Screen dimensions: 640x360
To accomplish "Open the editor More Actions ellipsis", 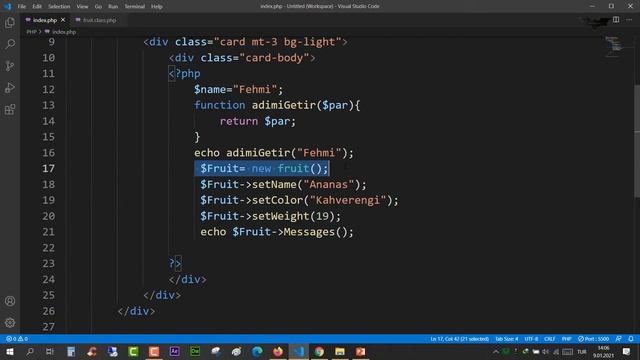I will (x=629, y=20).
